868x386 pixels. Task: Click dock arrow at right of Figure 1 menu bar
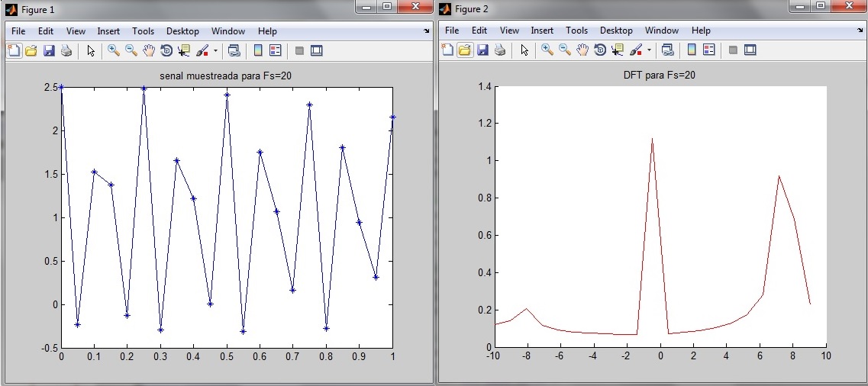[x=426, y=31]
